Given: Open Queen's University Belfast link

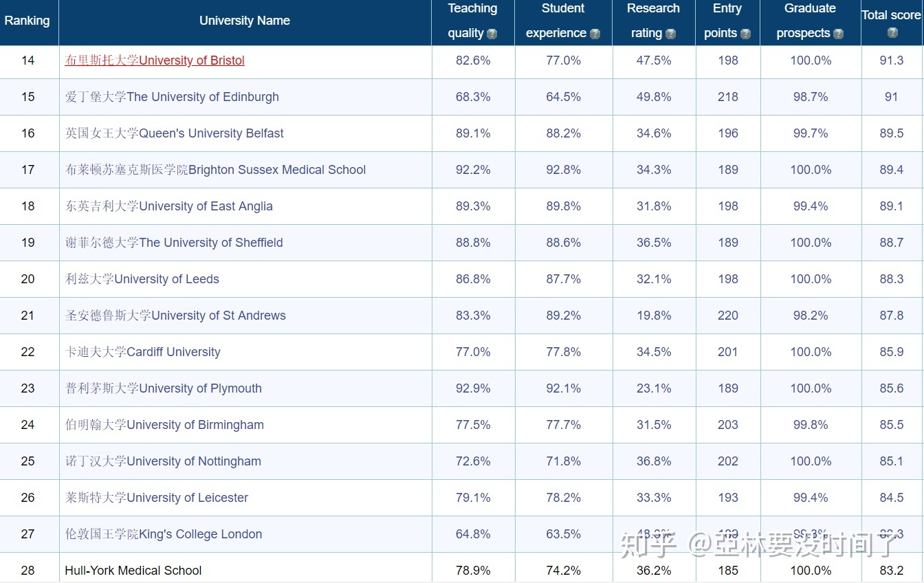Looking at the screenshot, I should [x=174, y=133].
